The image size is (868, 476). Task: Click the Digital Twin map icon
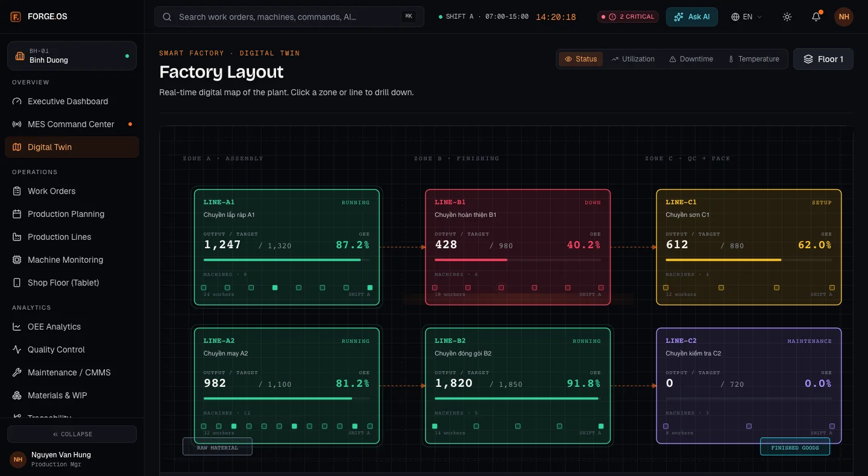point(17,147)
